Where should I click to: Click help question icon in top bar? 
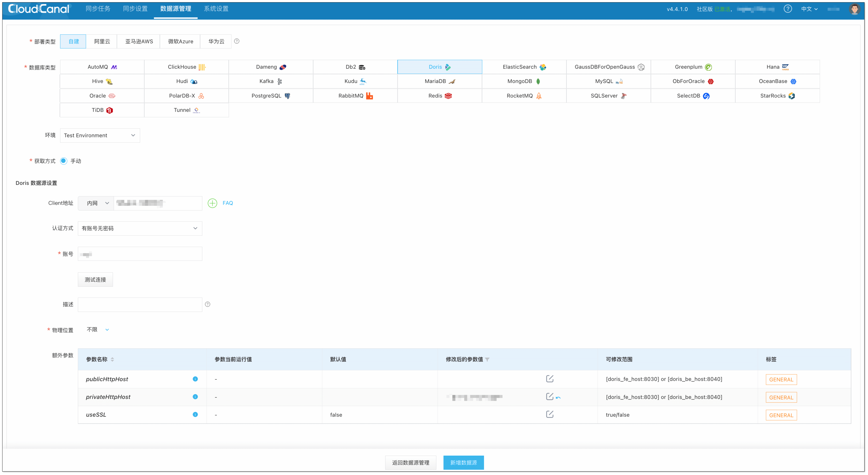[x=788, y=9]
